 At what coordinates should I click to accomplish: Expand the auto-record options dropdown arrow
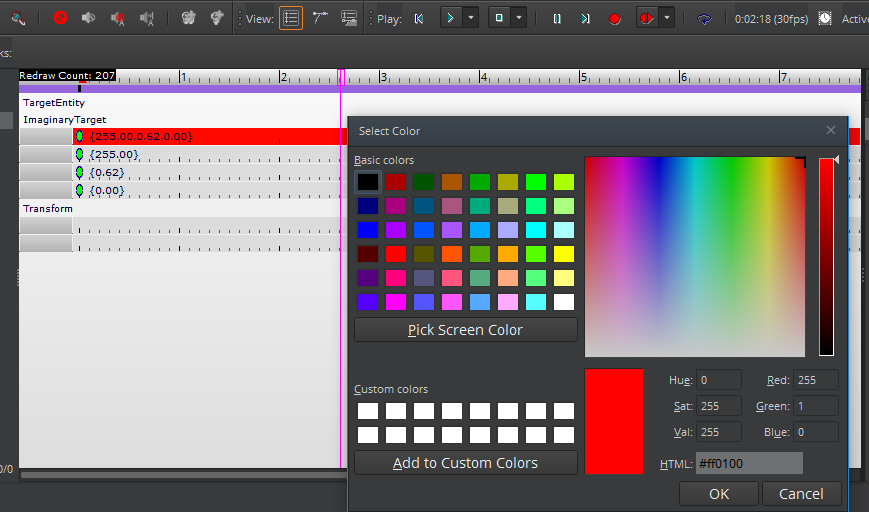click(667, 18)
